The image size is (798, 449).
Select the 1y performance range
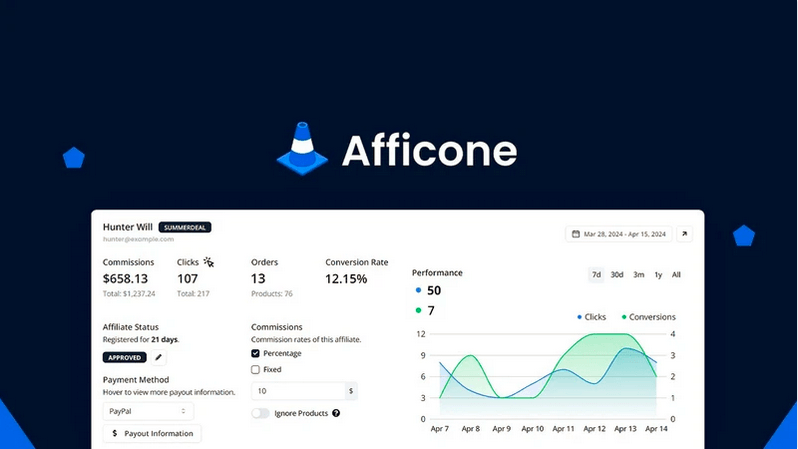(x=658, y=275)
